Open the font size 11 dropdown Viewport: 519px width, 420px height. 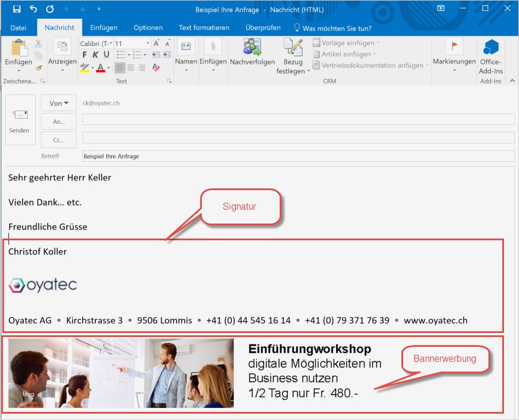(148, 43)
